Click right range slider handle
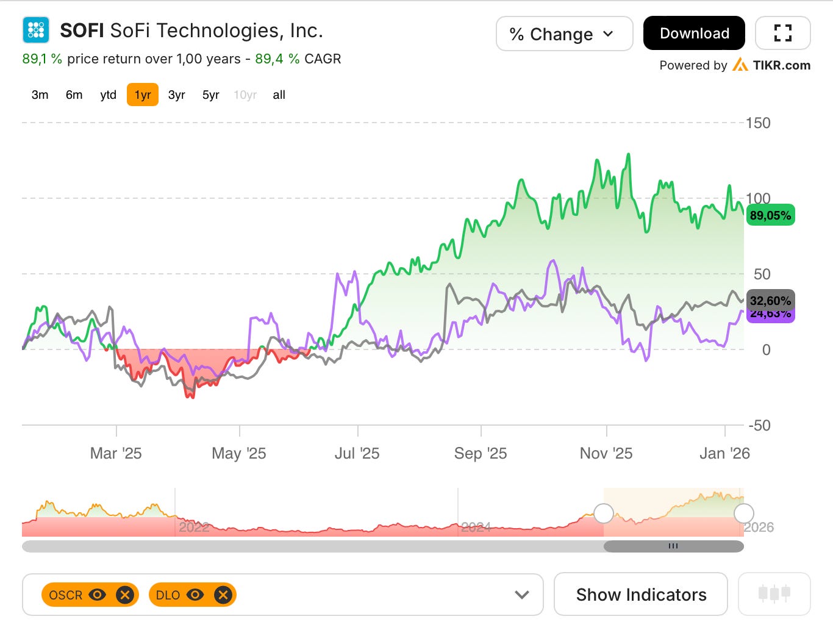Image resolution: width=833 pixels, height=644 pixels. pyautogui.click(x=743, y=513)
